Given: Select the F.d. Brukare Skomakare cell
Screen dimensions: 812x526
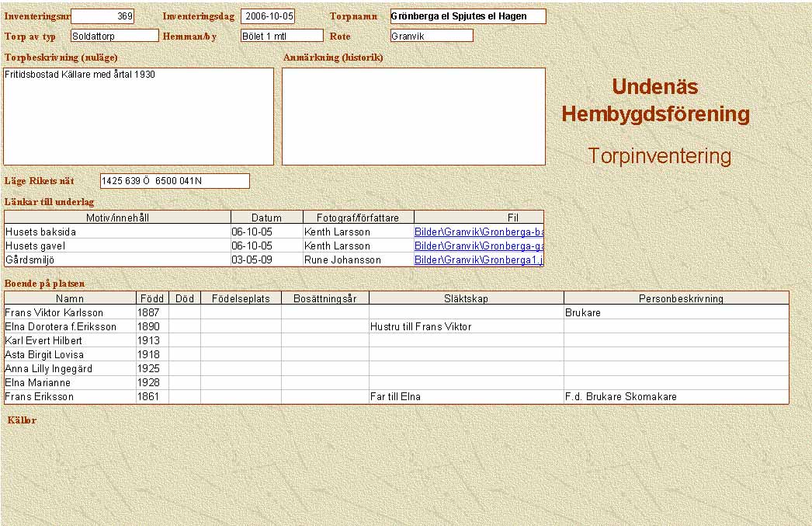Looking at the screenshot, I should [675, 396].
